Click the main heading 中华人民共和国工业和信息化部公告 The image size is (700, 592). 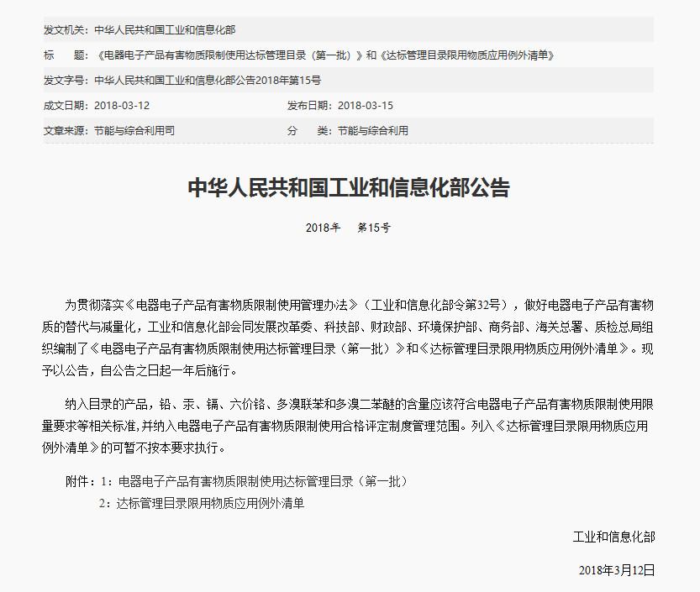[x=348, y=187]
